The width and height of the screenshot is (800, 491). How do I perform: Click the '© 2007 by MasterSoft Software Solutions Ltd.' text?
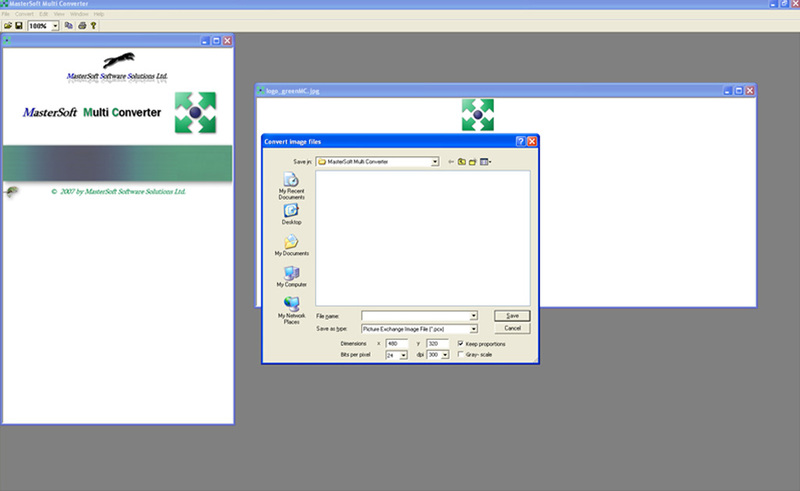(x=118, y=192)
